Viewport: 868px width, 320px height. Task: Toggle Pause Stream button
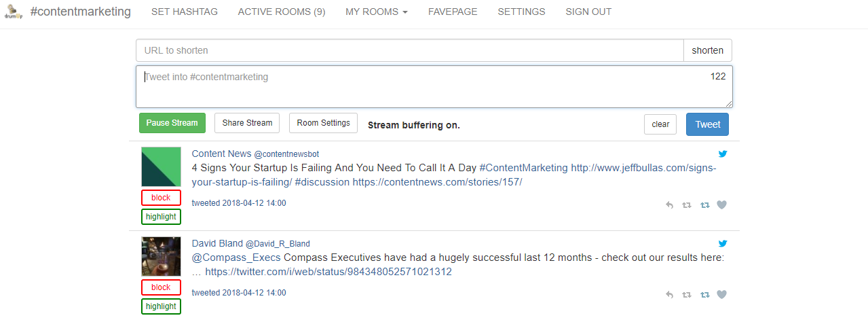click(172, 123)
